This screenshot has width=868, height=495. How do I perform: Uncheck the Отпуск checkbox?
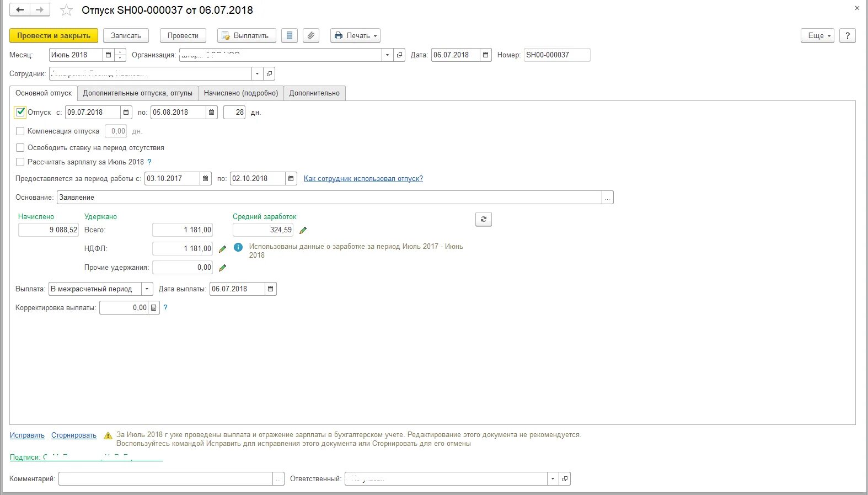point(20,112)
